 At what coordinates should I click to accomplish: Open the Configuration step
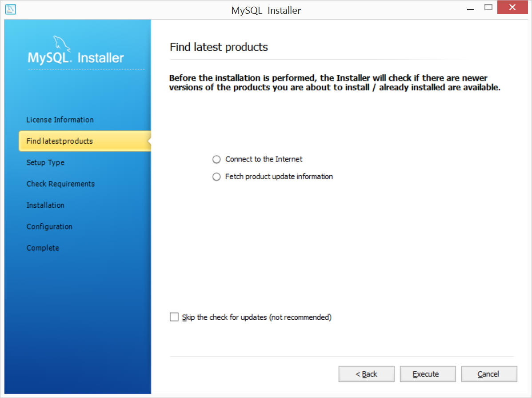point(49,226)
